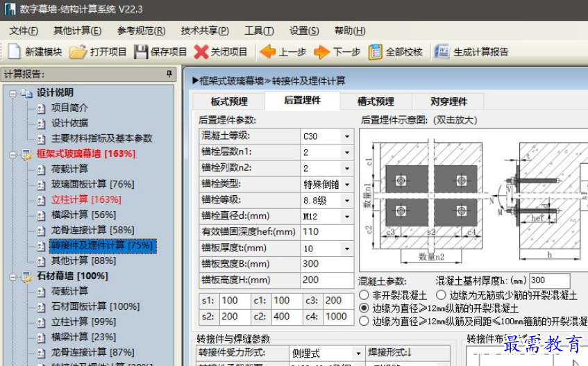Image resolution: width=588 pixels, height=366 pixels.
Task: Select 边缘为直径≥12mm纵筋的开裂混凝土 radio
Action: (x=364, y=308)
